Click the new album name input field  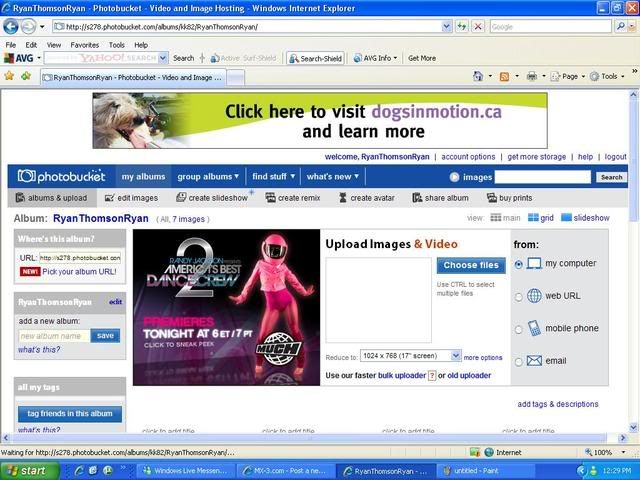click(x=54, y=336)
